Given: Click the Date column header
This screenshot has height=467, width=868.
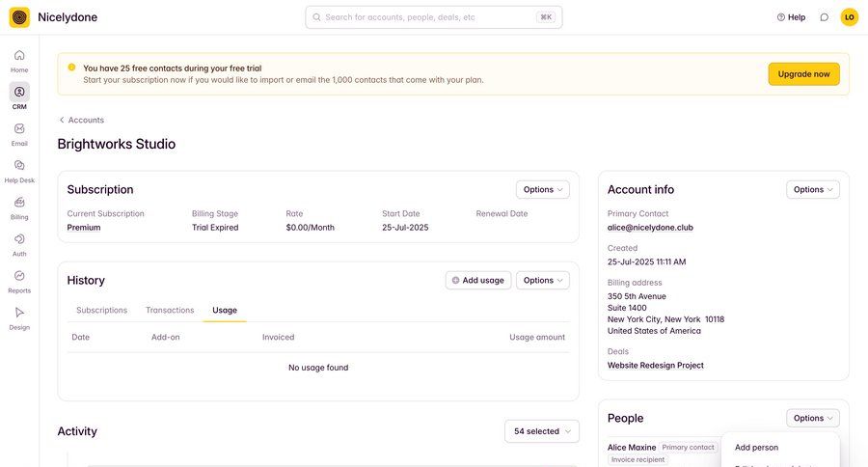Looking at the screenshot, I should (x=80, y=337).
